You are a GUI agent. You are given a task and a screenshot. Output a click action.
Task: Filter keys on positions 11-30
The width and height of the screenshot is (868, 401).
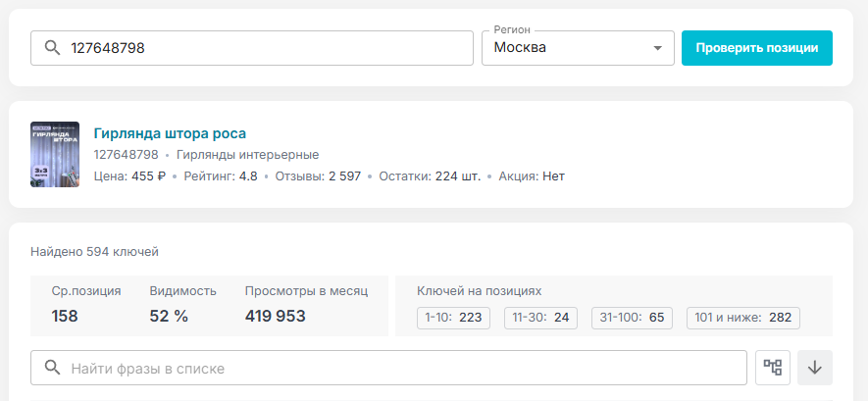tap(540, 318)
